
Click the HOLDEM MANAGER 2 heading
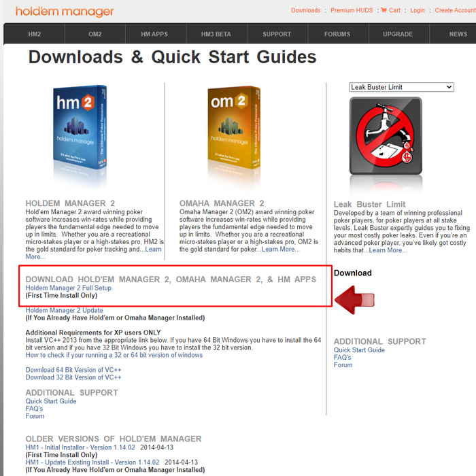70,203
